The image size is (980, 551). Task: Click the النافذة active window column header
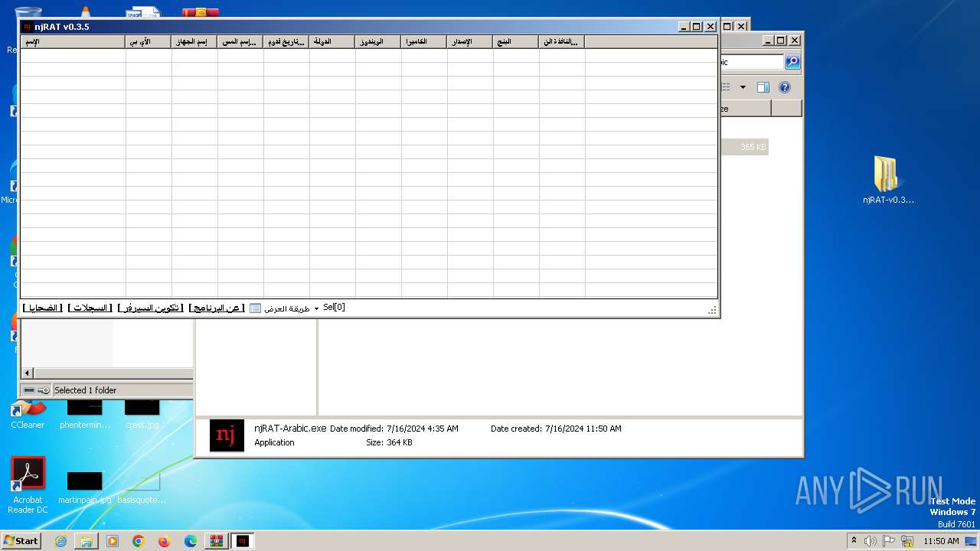tap(562, 42)
